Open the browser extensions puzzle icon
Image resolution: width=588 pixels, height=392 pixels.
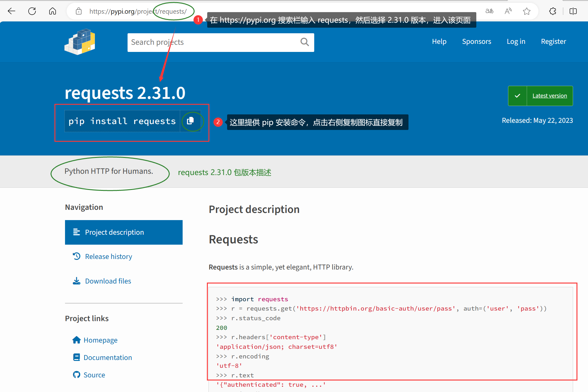[x=553, y=12]
